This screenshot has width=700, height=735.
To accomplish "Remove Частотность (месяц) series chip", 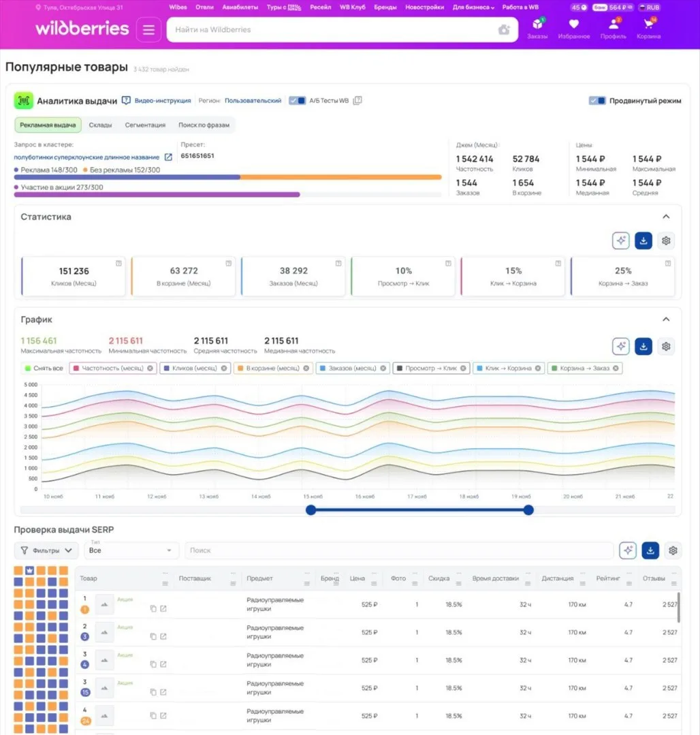I will 150,368.
